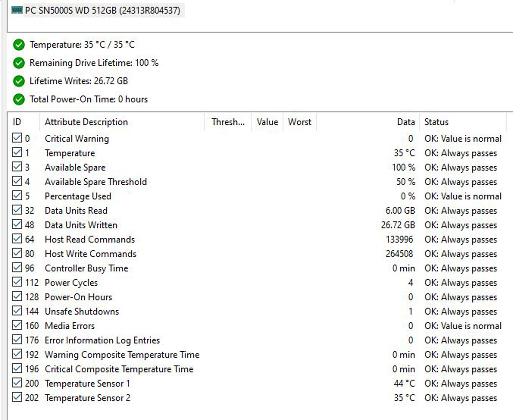
Task: Toggle the Error Information Log Entries checkbox
Action: pyautogui.click(x=17, y=340)
